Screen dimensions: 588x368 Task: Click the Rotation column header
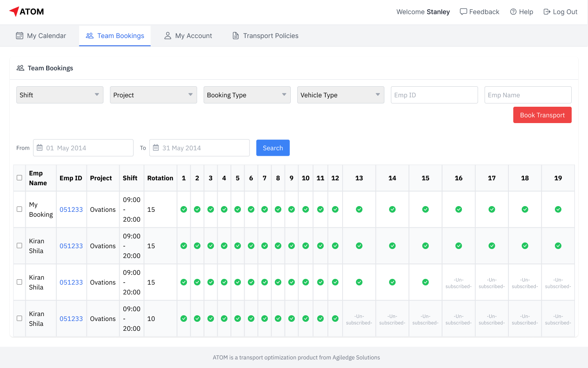(160, 178)
